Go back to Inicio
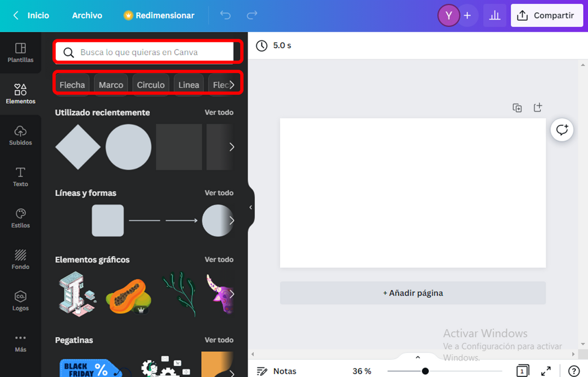This screenshot has width=588, height=377. (31, 16)
